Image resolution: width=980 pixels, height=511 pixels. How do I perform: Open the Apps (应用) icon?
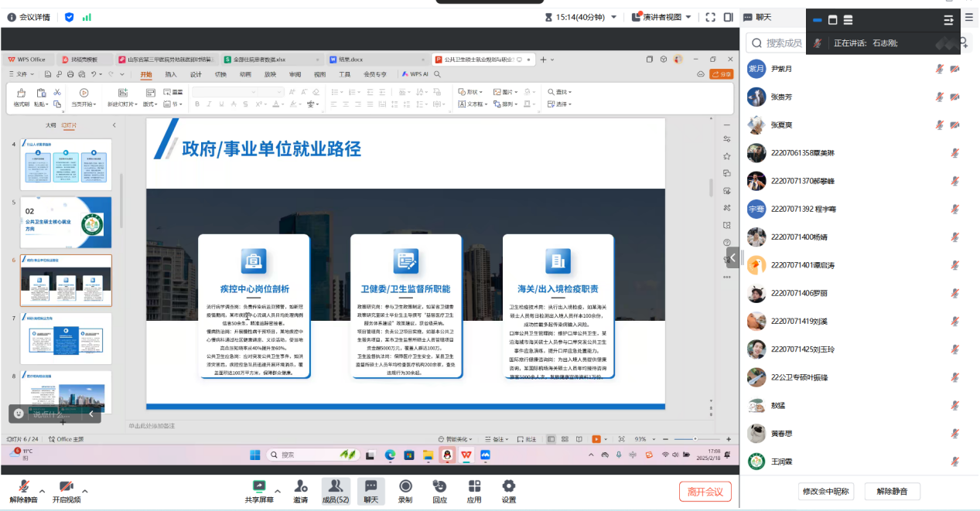tap(474, 491)
